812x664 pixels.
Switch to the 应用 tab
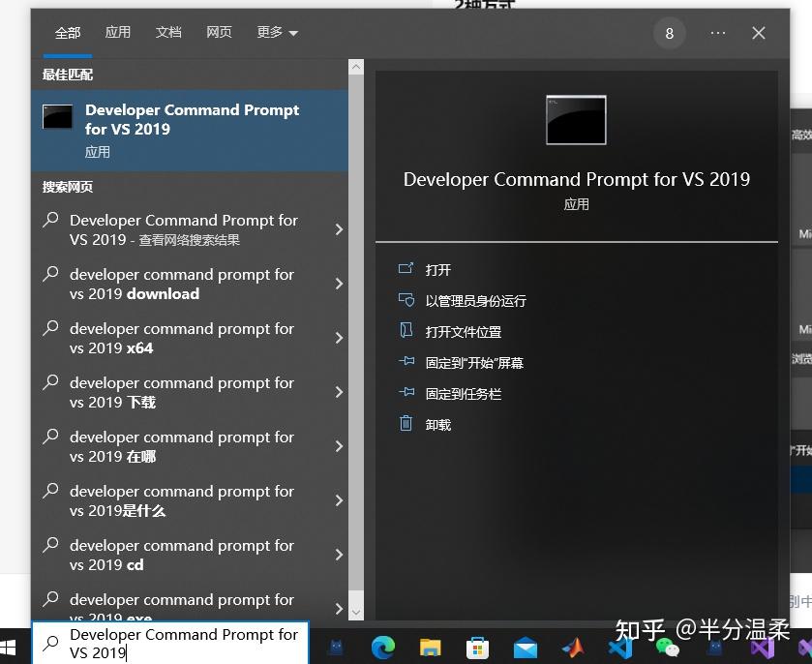(x=117, y=33)
